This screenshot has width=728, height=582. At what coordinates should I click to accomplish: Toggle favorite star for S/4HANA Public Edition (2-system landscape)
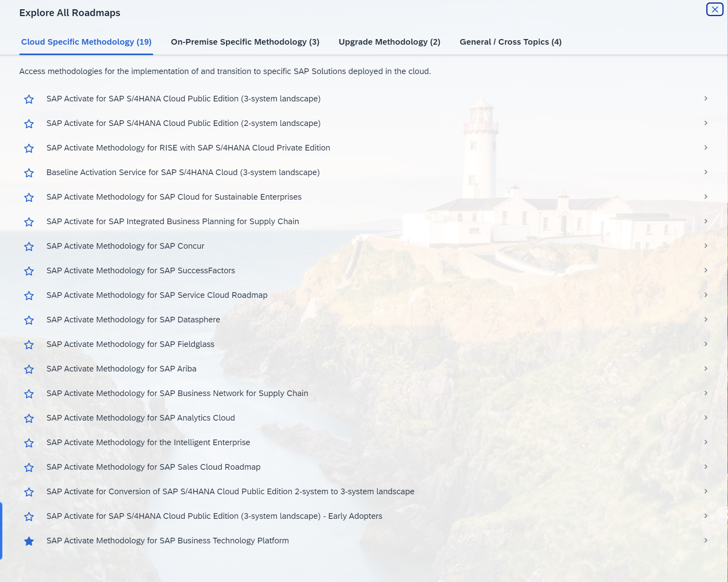click(29, 124)
